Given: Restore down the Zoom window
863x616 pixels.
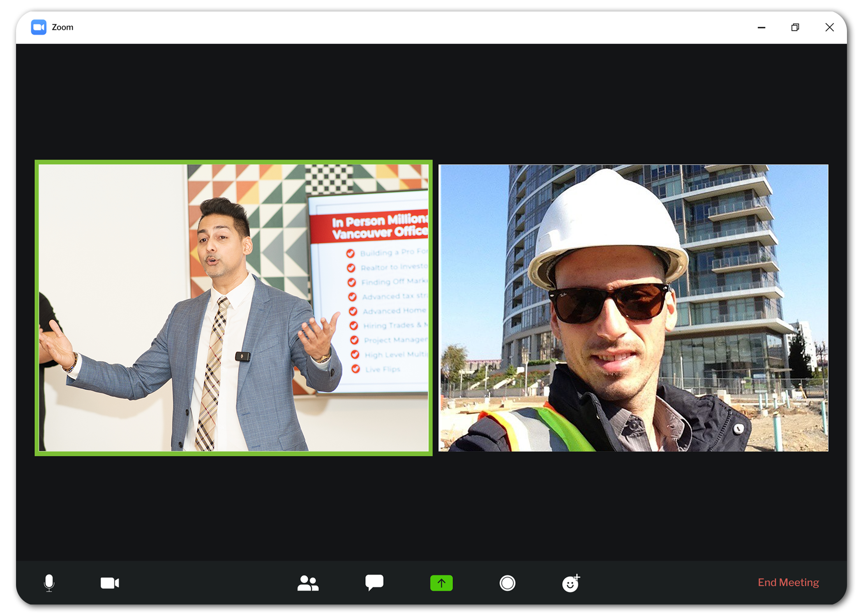Looking at the screenshot, I should pos(795,28).
